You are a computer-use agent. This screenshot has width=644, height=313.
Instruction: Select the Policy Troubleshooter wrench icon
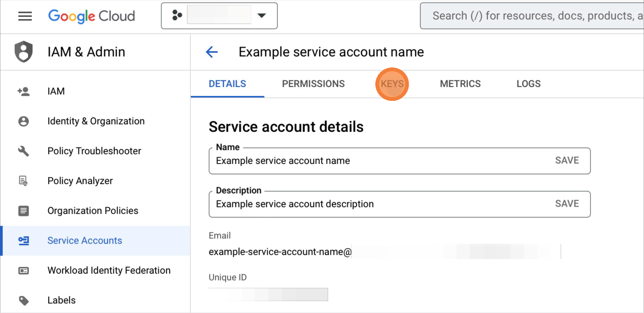pos(23,151)
